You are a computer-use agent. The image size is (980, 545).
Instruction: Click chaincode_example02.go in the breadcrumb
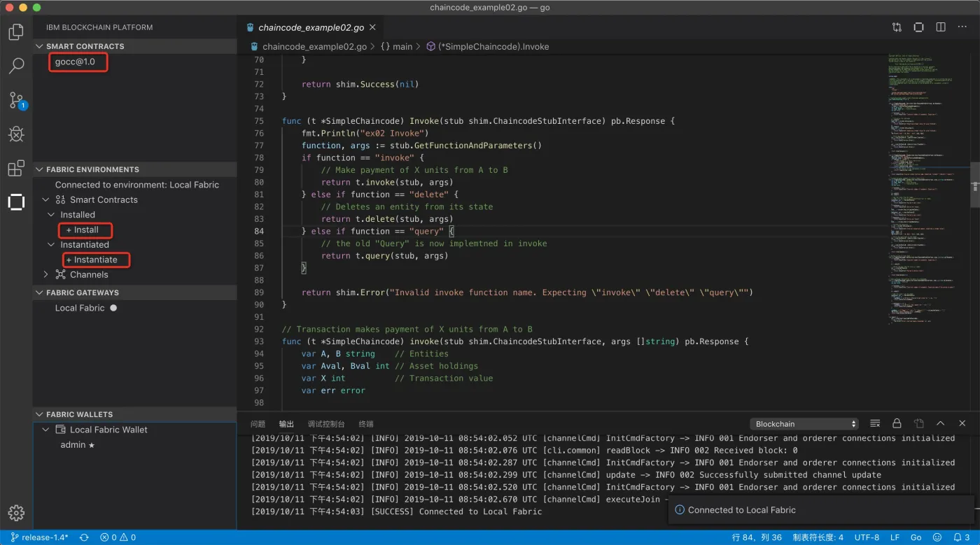pos(314,46)
